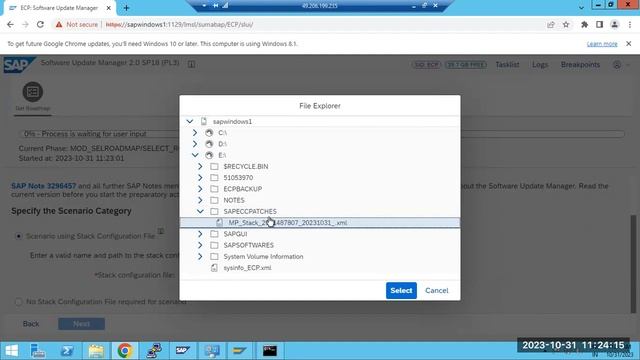Click the SAPGUI folder icon

click(214, 234)
